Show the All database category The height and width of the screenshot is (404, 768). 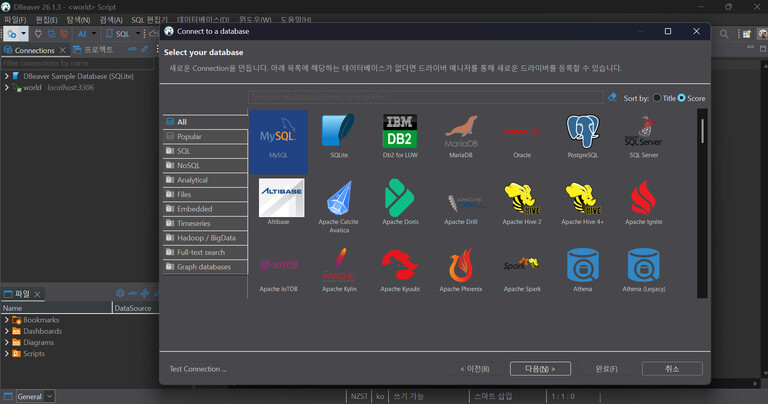pos(205,122)
